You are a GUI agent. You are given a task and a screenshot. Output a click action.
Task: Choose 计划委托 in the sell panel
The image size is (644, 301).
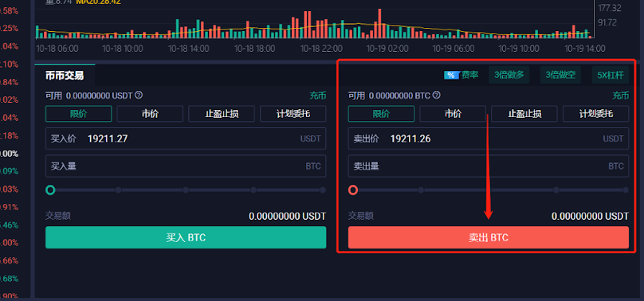pos(595,114)
